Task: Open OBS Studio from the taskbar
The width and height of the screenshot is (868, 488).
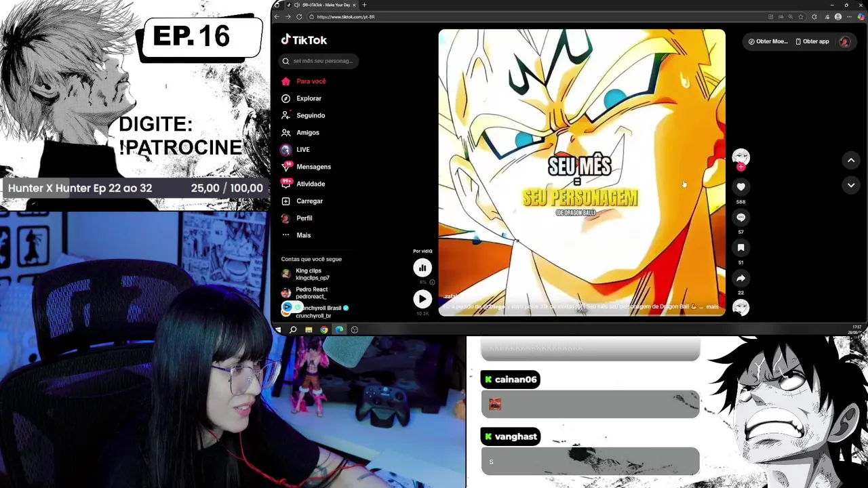Action: 355,330
